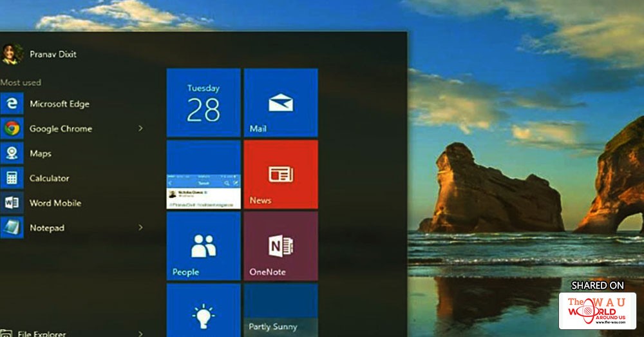644x337 pixels.
Task: Click the lightbulb tips tile
Action: click(x=204, y=313)
